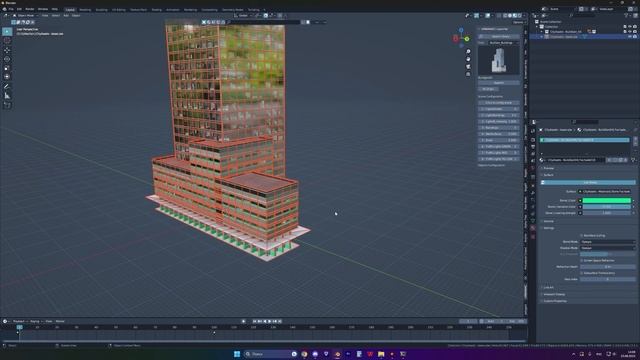Select the Cursor tool in the left toolbar
Viewport: 640px width, 360px height.
pyautogui.click(x=7, y=41)
